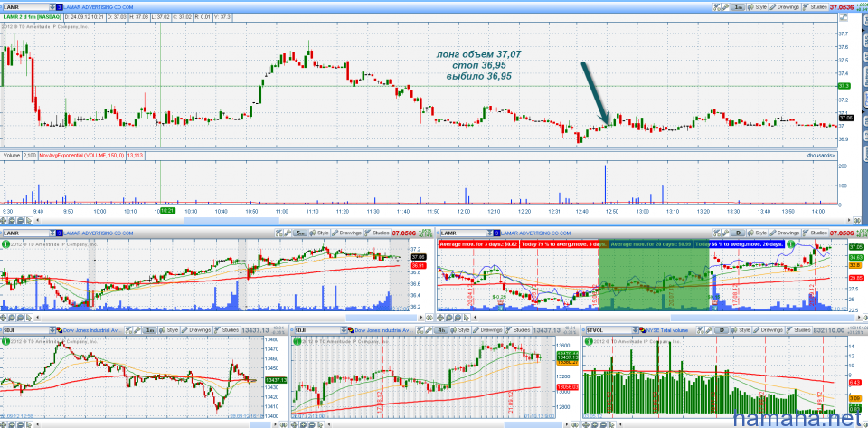
Task: Click pan tool icon below LAMR 5m chart
Action: pyautogui.click(x=5, y=318)
